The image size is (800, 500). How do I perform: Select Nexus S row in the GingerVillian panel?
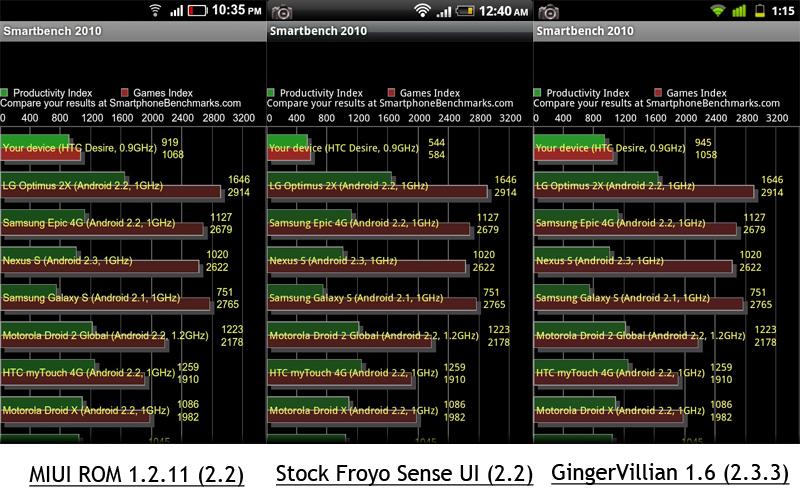[x=648, y=261]
